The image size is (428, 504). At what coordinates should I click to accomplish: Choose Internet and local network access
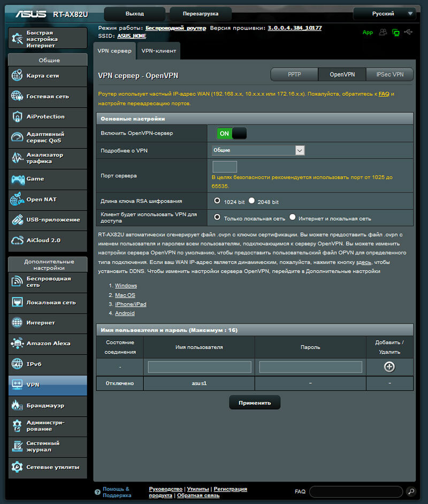(x=292, y=217)
